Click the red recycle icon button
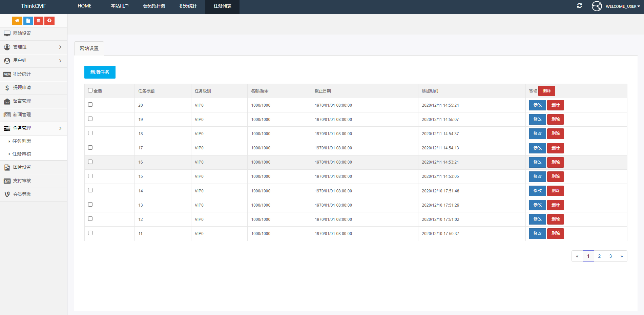Screen dimensions: 644x315 click(49, 21)
